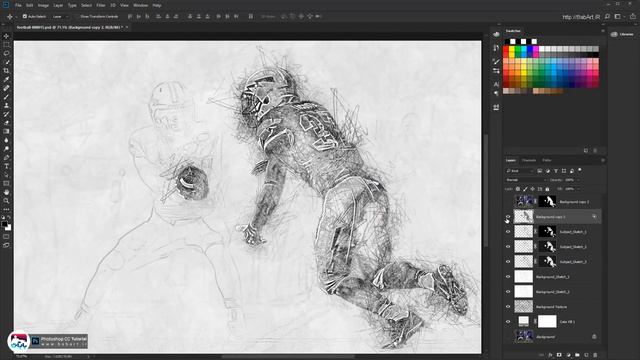Open the Image menu
This screenshot has height=360, width=640.
coord(43,5)
